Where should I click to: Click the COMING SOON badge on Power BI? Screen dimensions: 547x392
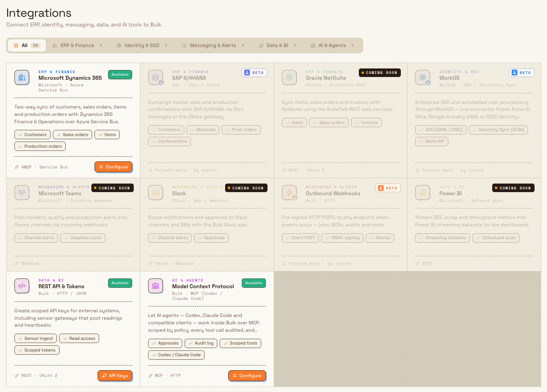click(513, 188)
